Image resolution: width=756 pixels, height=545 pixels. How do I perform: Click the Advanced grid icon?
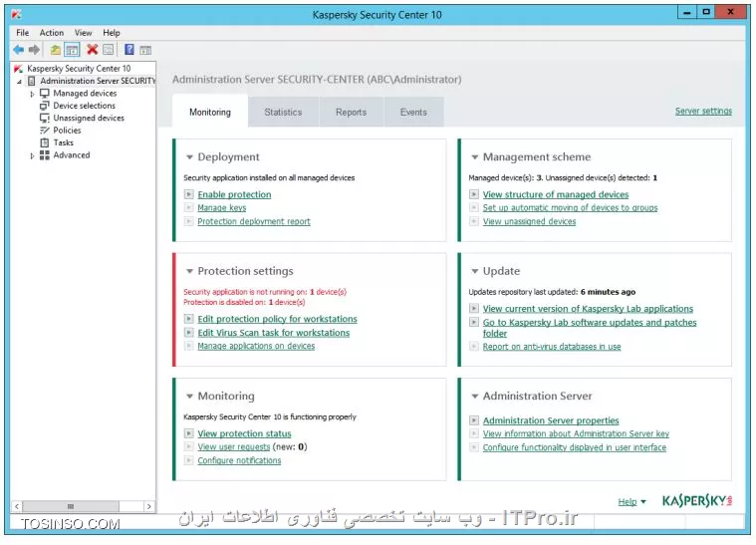click(45, 155)
